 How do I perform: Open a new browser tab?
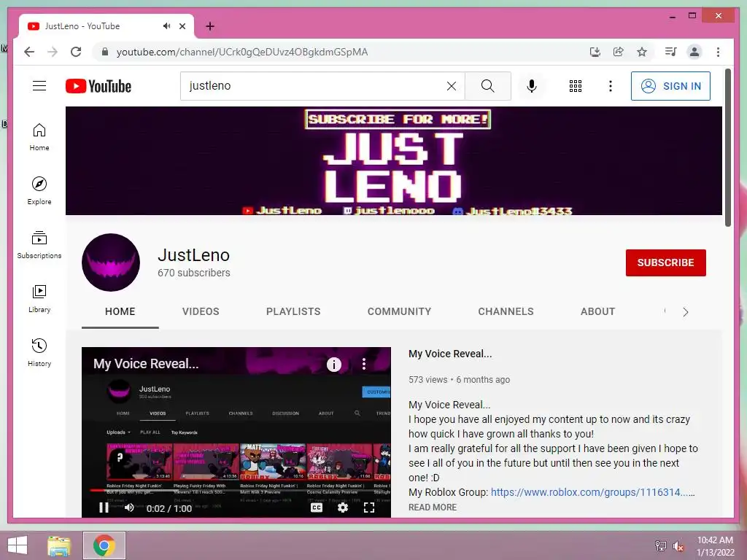tap(209, 26)
